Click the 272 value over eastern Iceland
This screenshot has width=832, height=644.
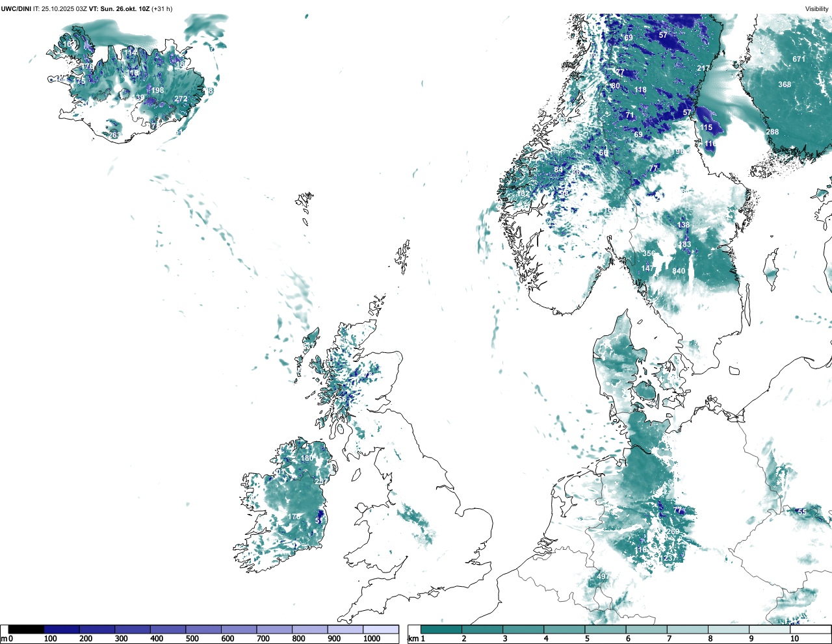[181, 99]
